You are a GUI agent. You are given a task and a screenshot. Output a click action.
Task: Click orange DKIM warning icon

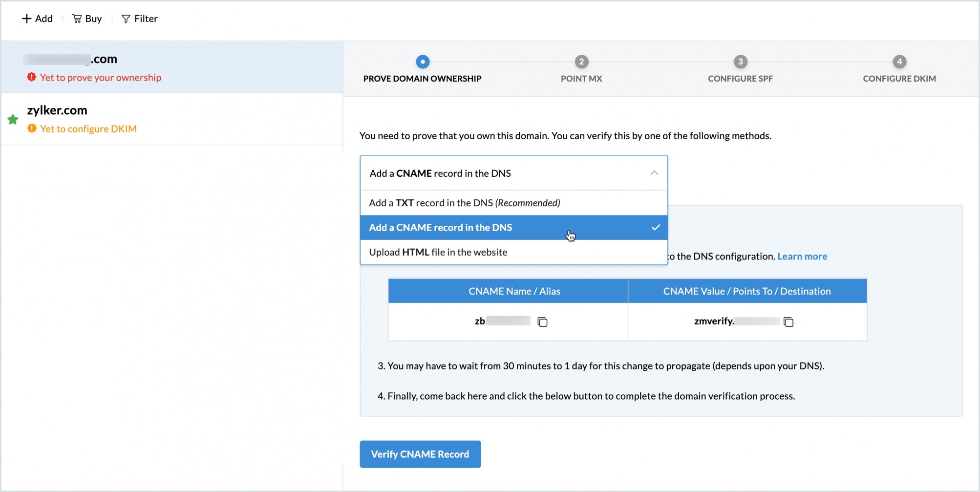pos(32,128)
